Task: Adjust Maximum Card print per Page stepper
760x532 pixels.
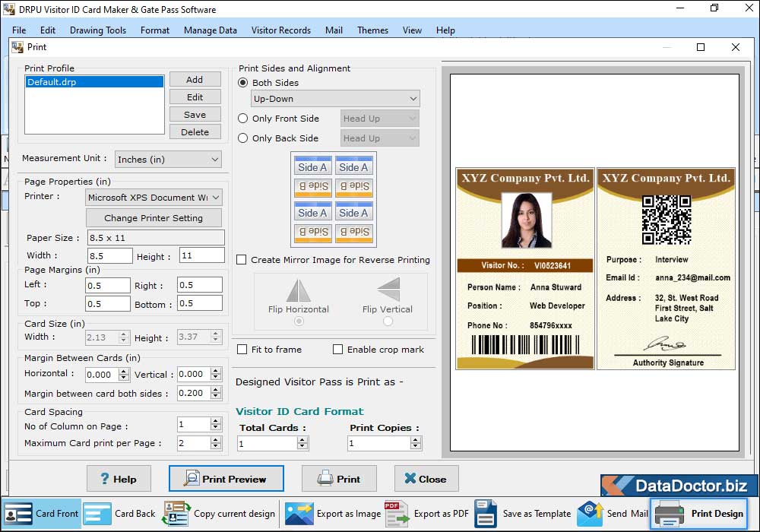Action: [216, 443]
